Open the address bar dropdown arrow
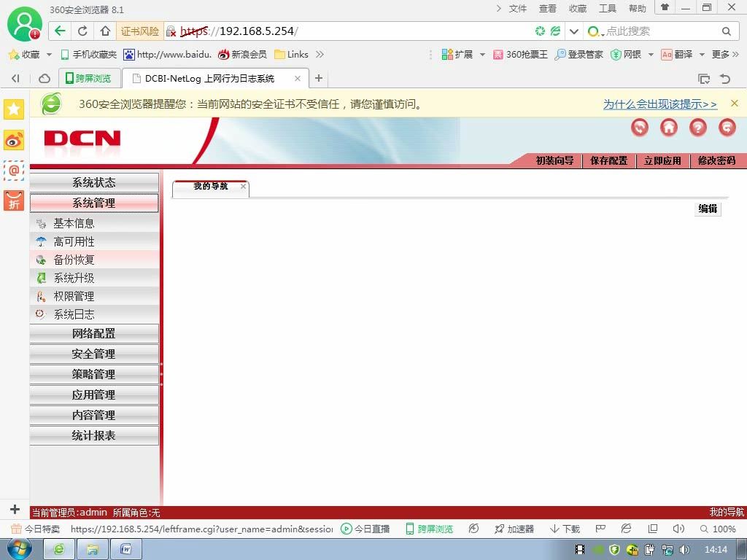This screenshot has width=747, height=560. pyautogui.click(x=574, y=31)
